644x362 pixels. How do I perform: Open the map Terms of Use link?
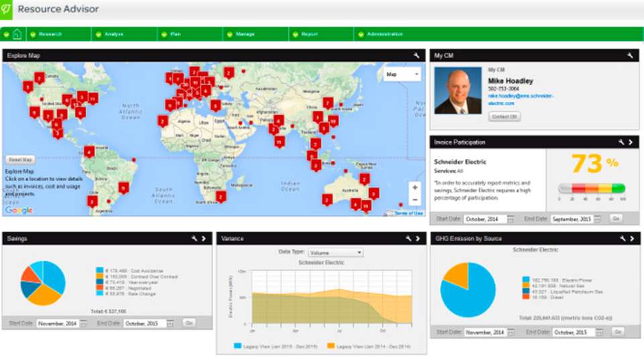(x=409, y=213)
